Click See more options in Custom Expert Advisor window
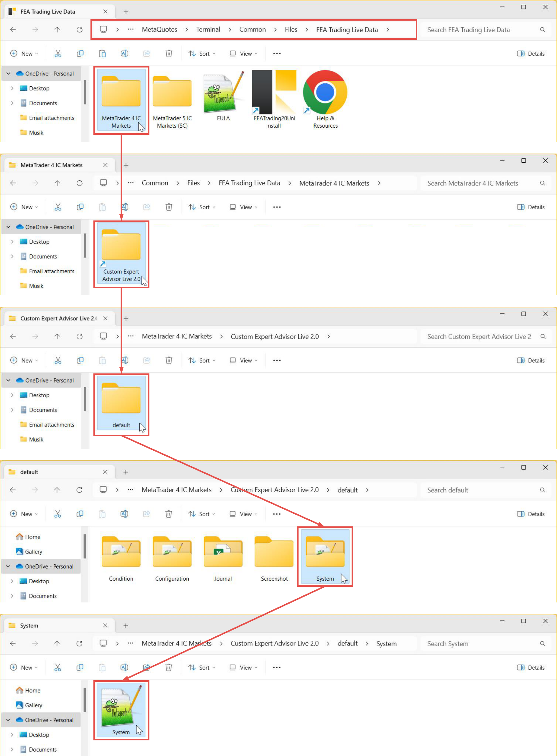 coord(277,360)
